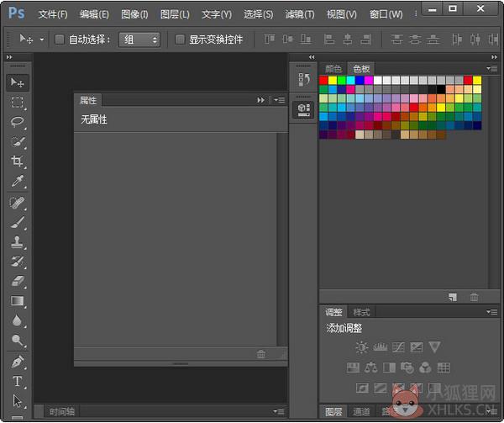Select the Dodge tool
Screen dimensions: 504x423
point(18,341)
